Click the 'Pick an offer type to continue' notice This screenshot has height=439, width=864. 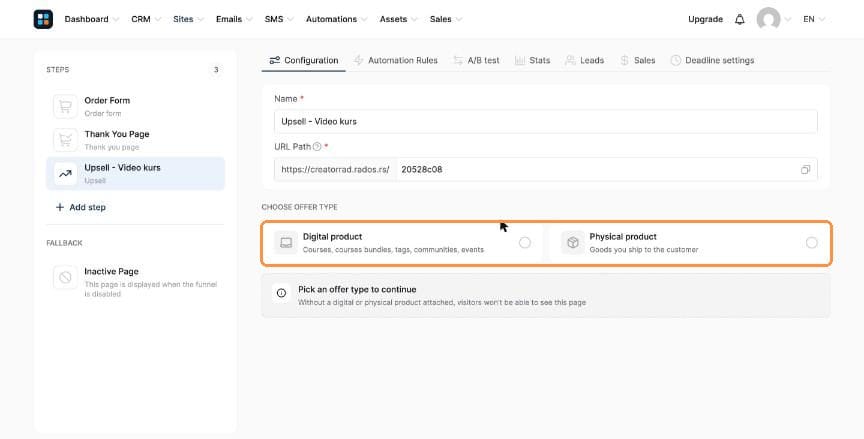[546, 295]
